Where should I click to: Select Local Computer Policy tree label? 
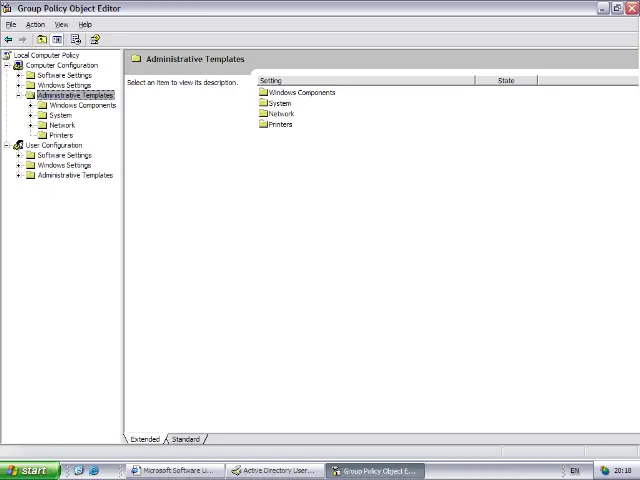tap(46, 55)
